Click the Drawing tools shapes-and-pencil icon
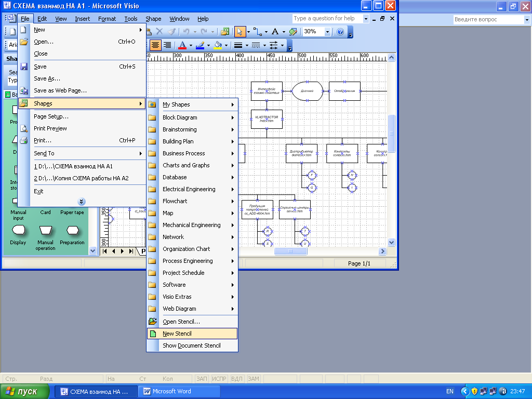This screenshot has height=399, width=532. tap(293, 32)
